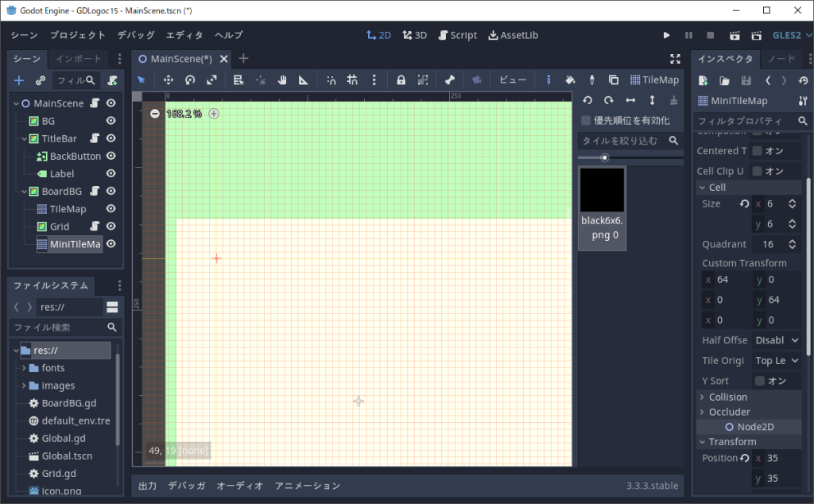Toggle the Y Sort checkbox
The width and height of the screenshot is (814, 504).
click(758, 381)
